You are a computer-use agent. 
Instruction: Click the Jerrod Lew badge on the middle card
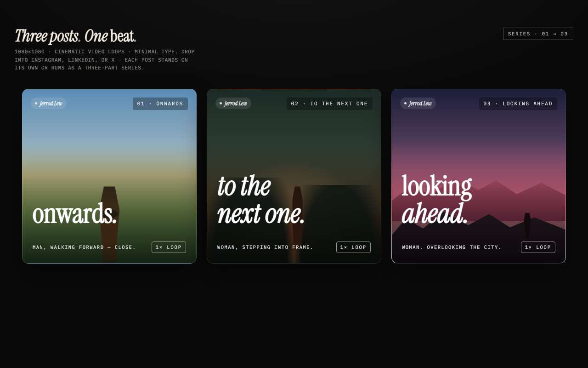tap(233, 103)
